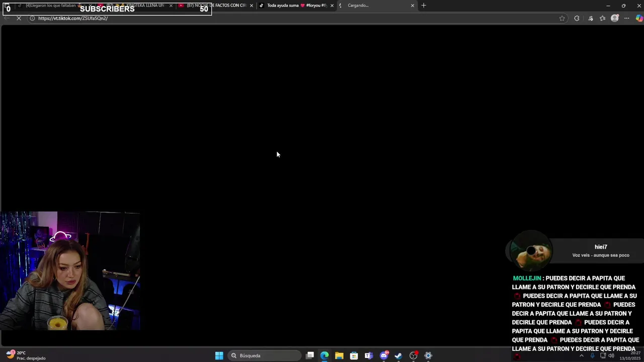Open Steam from the taskbar
This screenshot has width=644, height=362.
398,355
